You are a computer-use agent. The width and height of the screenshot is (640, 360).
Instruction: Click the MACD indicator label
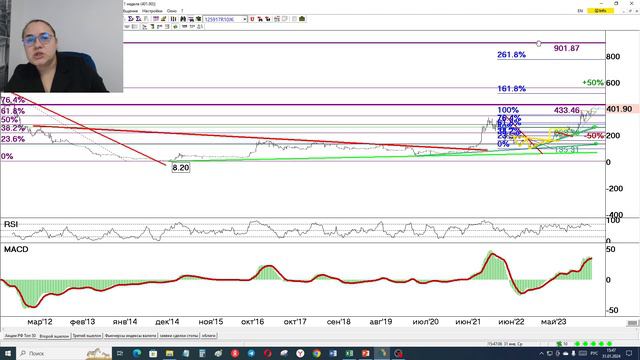pos(16,249)
